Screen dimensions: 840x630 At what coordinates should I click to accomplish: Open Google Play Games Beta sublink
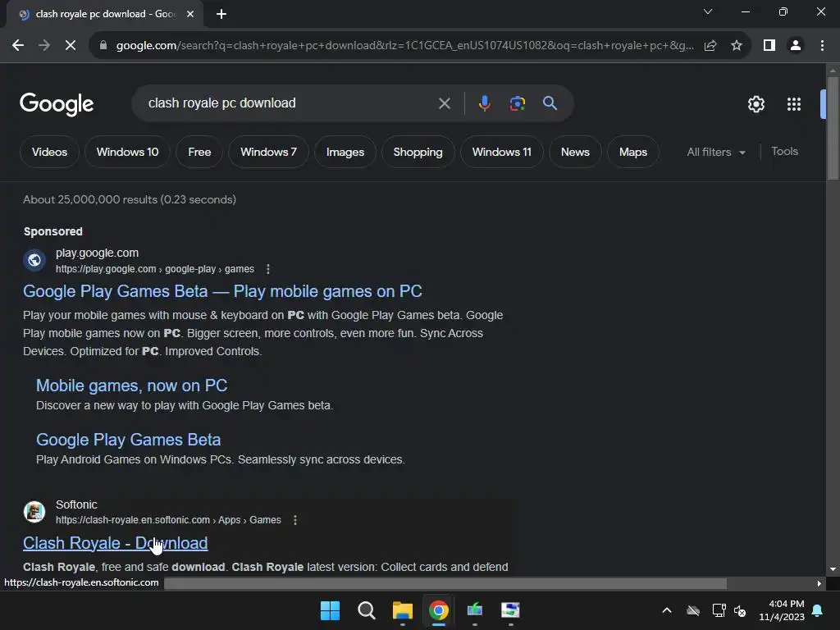coord(129,440)
